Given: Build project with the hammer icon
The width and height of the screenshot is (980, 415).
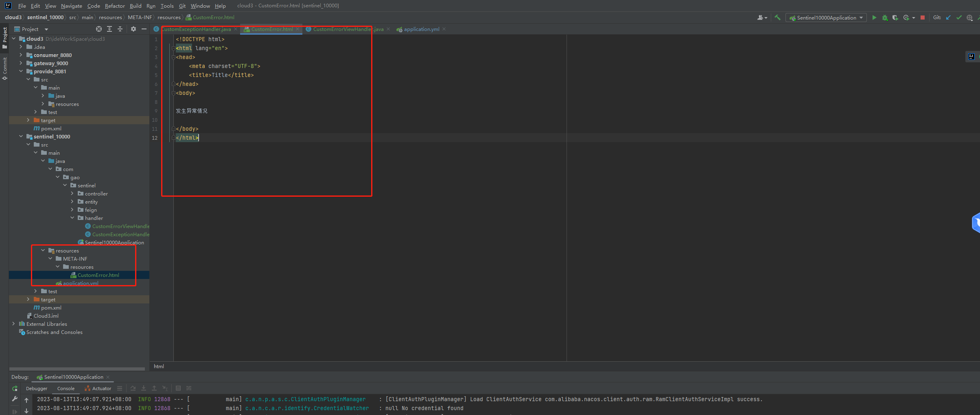Looking at the screenshot, I should (x=777, y=18).
